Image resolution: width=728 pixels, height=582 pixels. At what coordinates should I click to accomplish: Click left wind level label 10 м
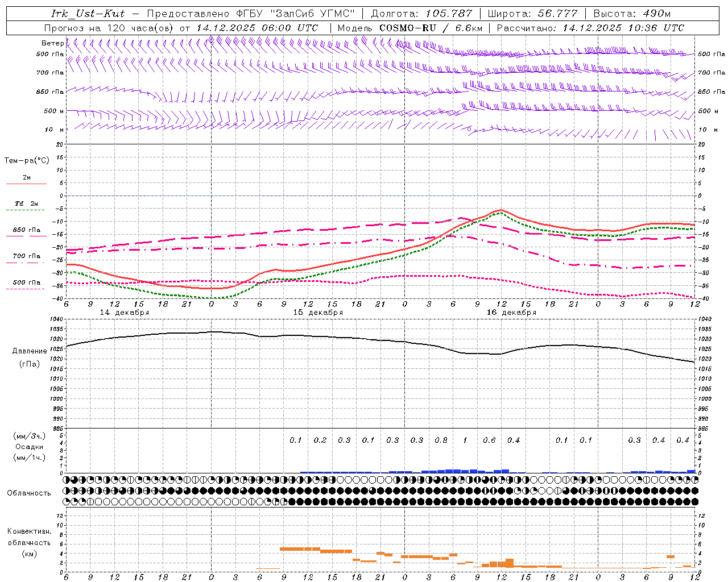[55, 130]
